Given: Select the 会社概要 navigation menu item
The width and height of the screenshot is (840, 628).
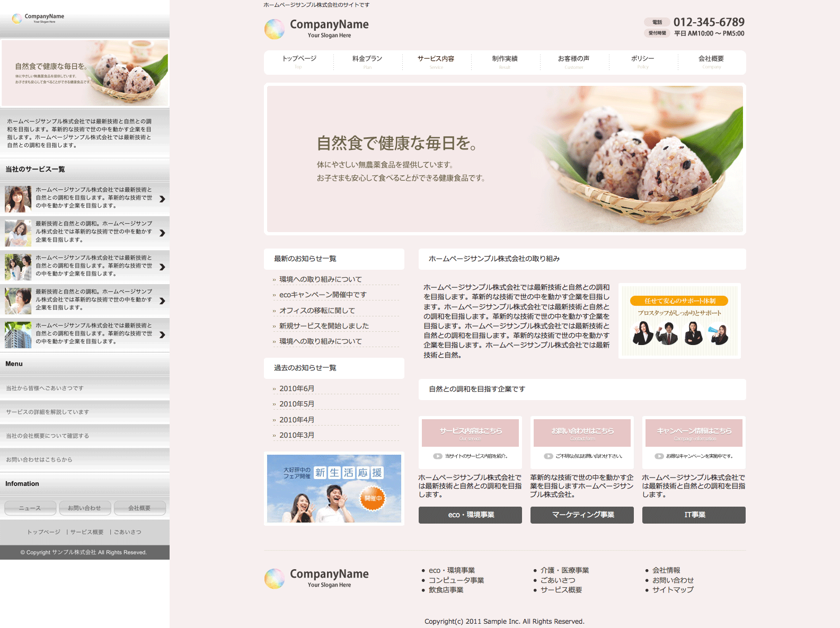Looking at the screenshot, I should click(x=711, y=61).
